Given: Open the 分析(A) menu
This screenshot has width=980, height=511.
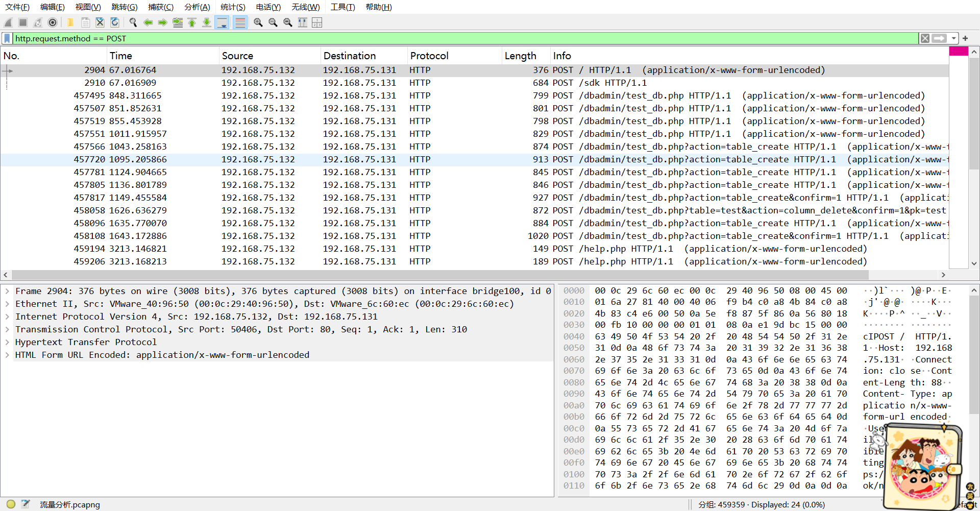Looking at the screenshot, I should pyautogui.click(x=198, y=7).
